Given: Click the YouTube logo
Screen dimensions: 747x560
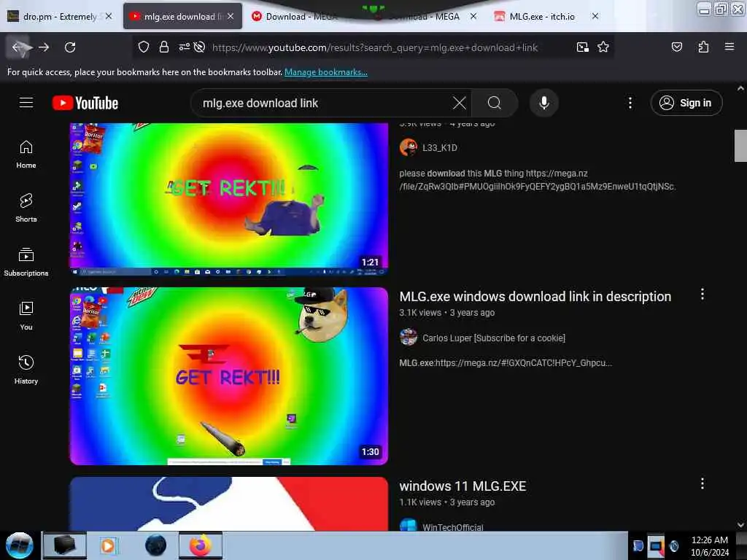Looking at the screenshot, I should click(85, 103).
